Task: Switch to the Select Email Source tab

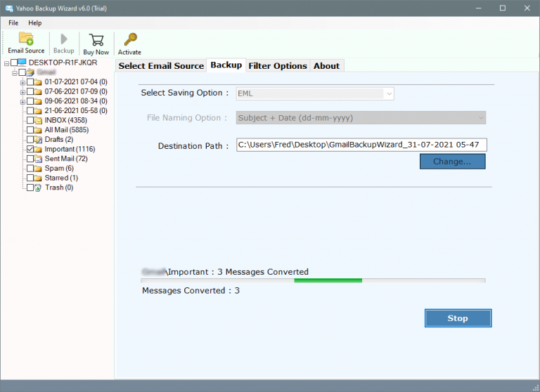Action: (x=161, y=66)
